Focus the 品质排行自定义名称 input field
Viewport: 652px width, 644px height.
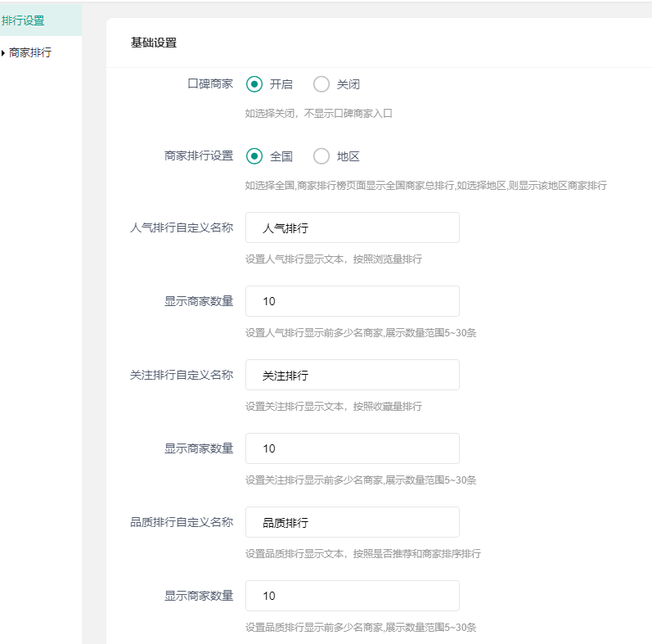tap(353, 522)
